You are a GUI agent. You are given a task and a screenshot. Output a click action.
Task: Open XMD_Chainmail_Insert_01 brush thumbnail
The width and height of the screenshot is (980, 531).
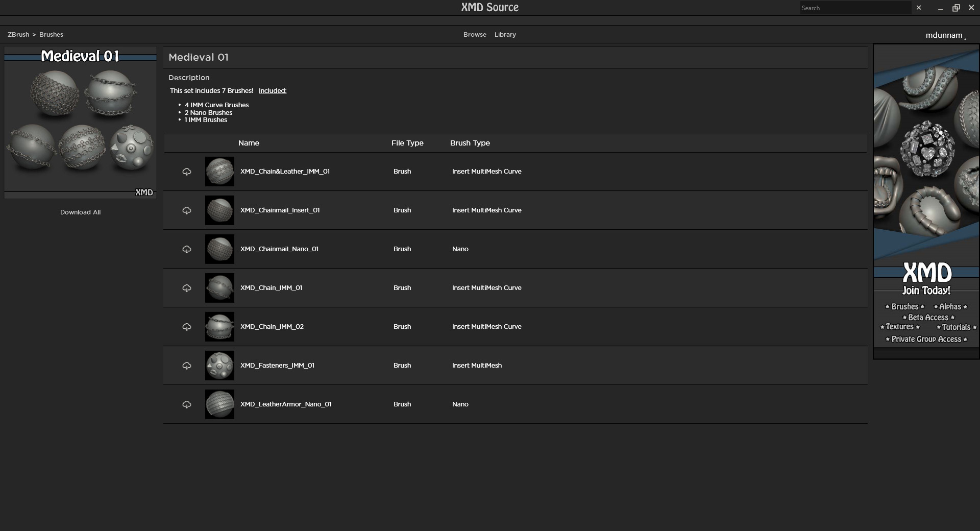click(x=219, y=210)
